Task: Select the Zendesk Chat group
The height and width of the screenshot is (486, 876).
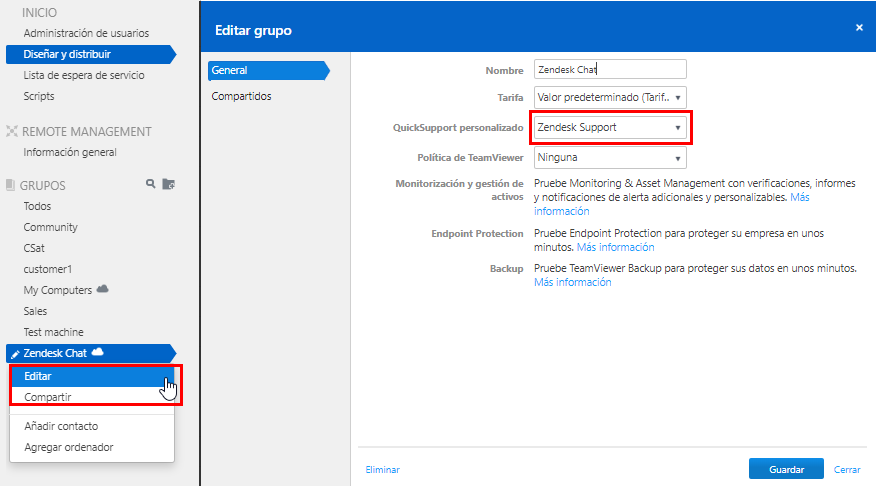Action: coord(91,353)
